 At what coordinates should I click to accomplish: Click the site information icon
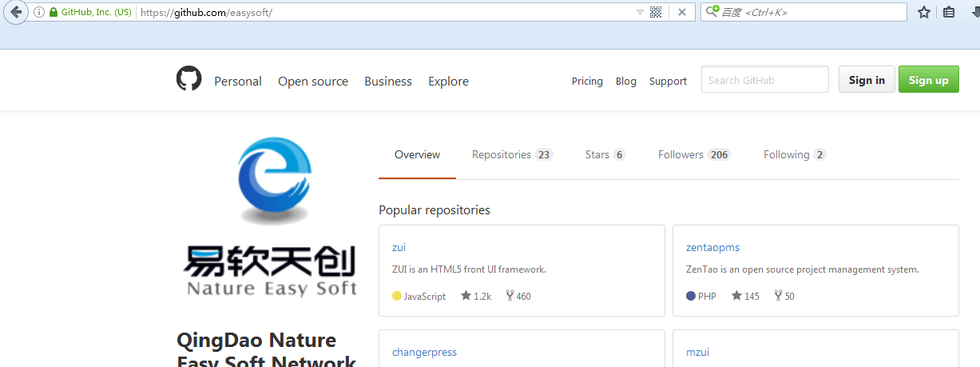[x=38, y=12]
